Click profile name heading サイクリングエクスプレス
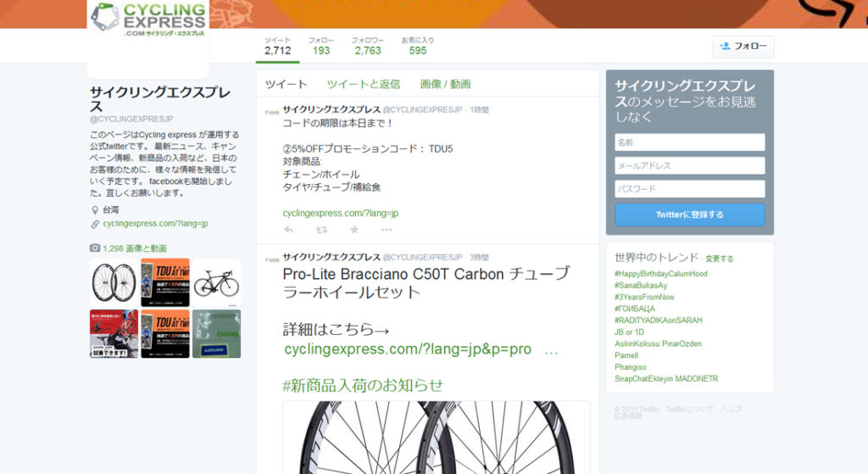Viewport: 868px width, 474px height. pos(160,98)
